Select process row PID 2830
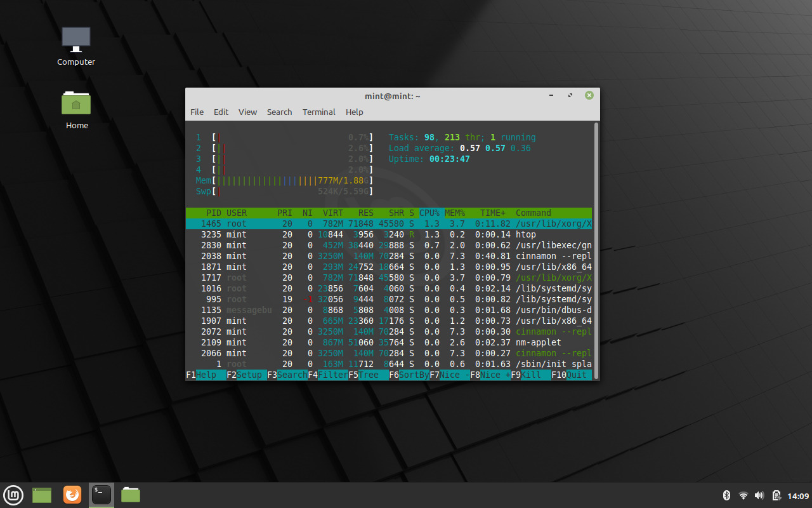This screenshot has height=508, width=812. [x=389, y=245]
